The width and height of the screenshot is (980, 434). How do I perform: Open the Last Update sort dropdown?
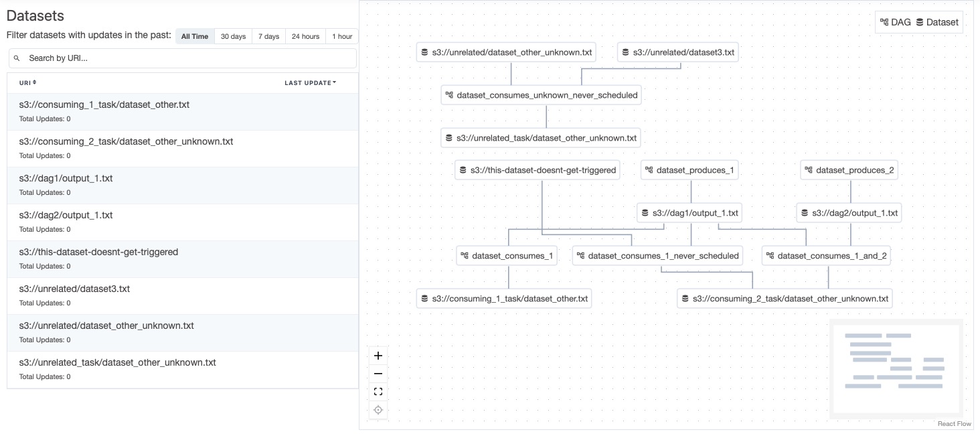[311, 83]
